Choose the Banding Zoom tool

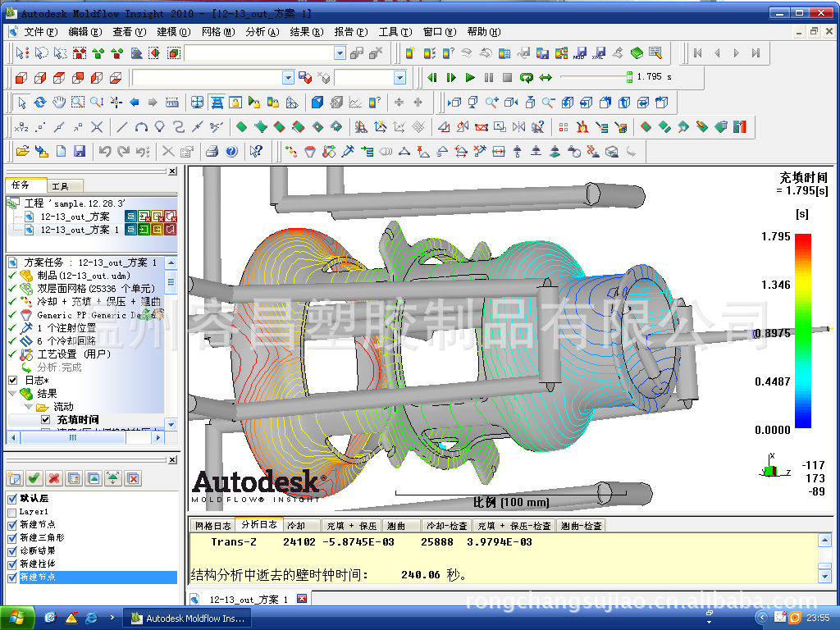[x=78, y=103]
